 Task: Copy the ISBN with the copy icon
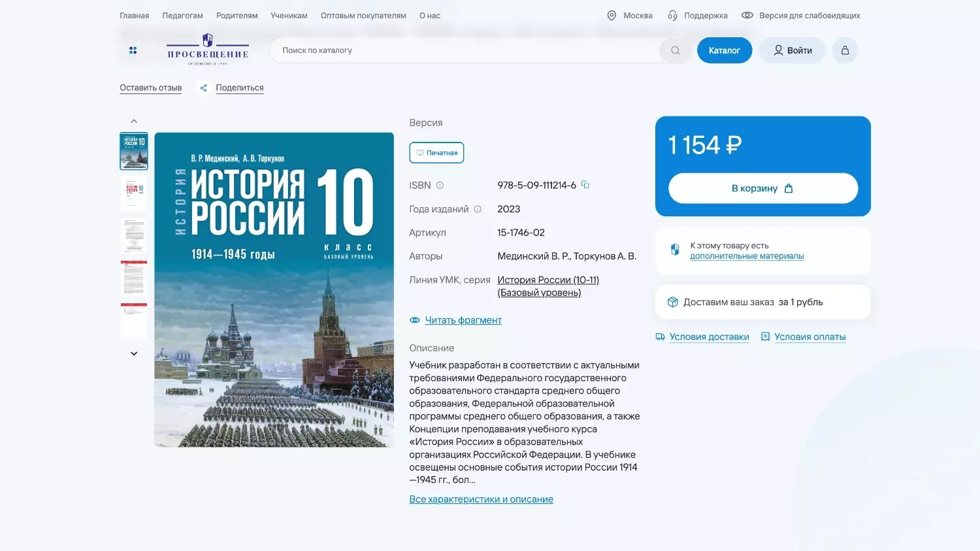(x=585, y=185)
